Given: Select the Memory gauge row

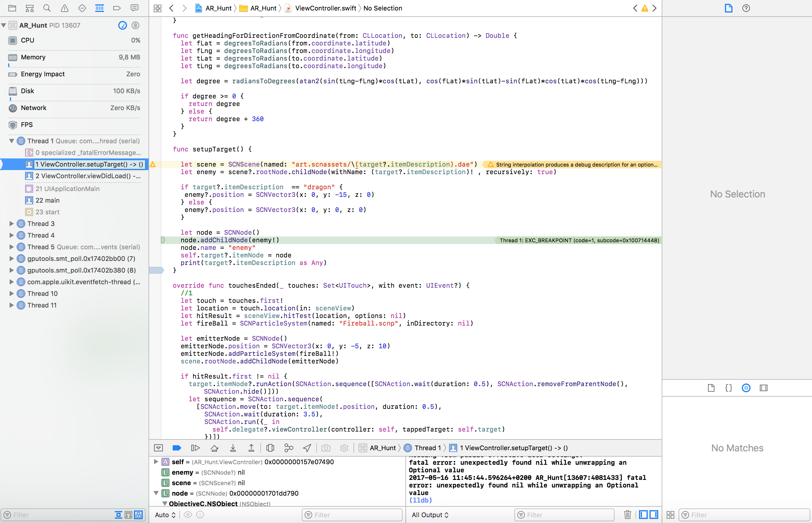Looking at the screenshot, I should coord(74,57).
